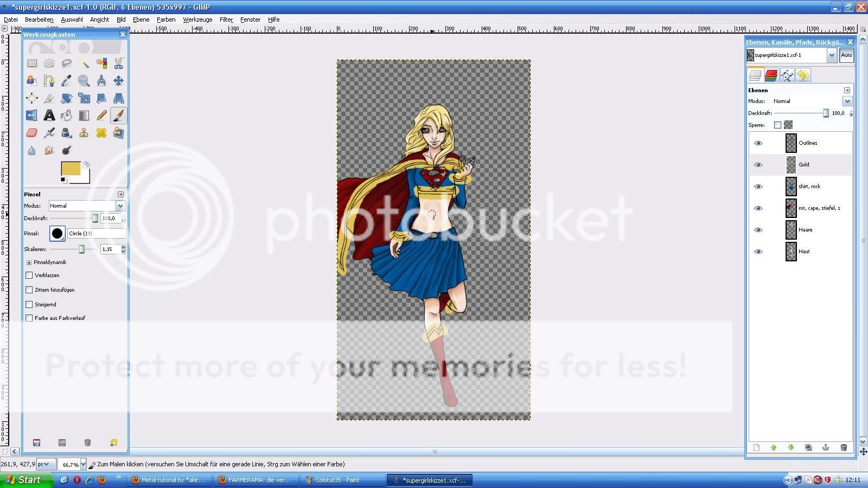Click the delete layer trash icon
868x488 pixels.
(843, 448)
